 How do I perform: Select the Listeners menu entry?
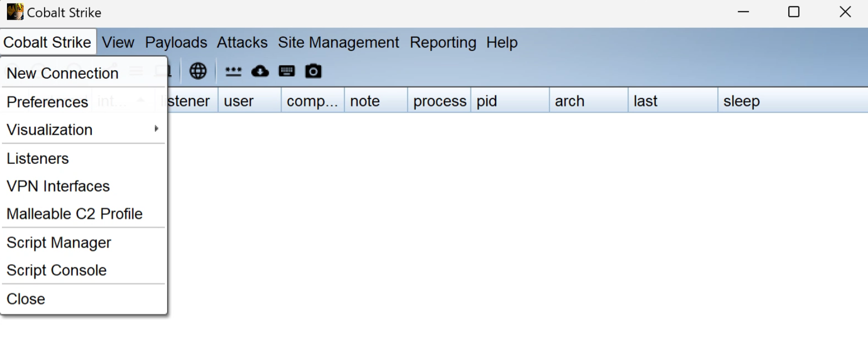(84, 158)
